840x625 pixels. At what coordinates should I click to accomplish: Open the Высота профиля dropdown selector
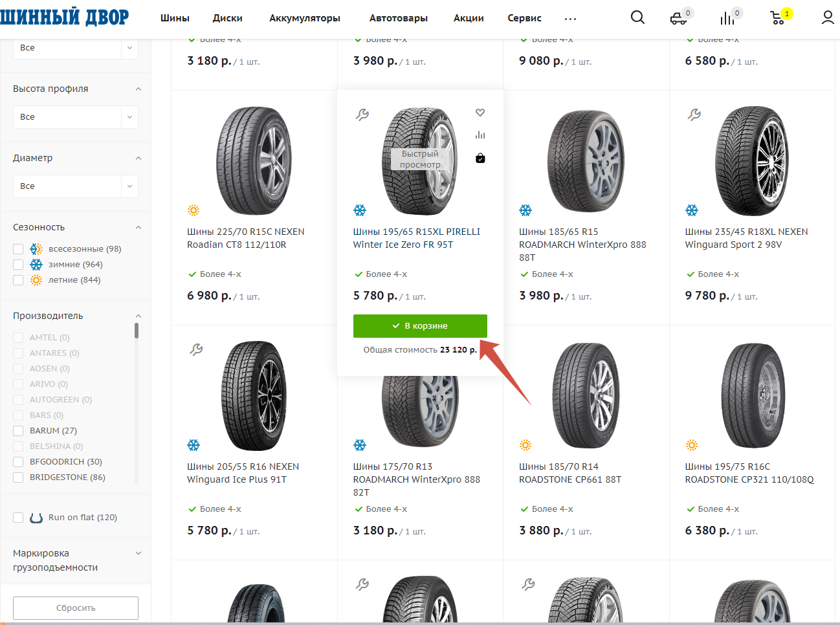[75, 117]
